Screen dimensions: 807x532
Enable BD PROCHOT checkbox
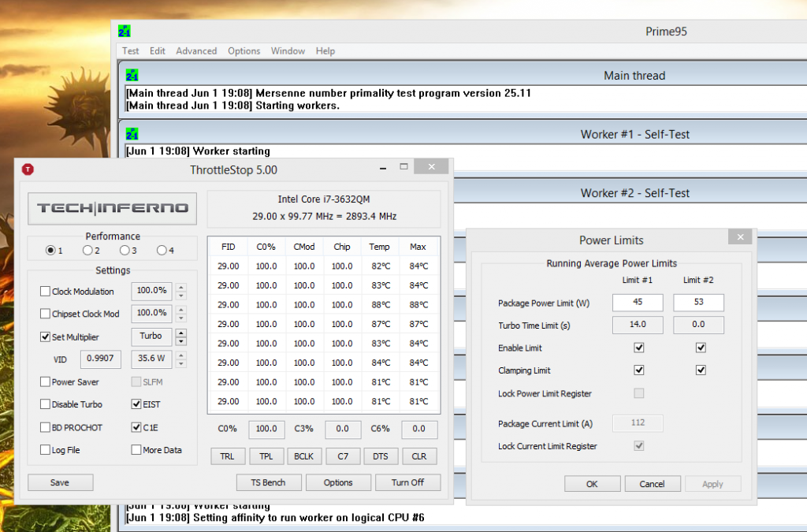coord(45,427)
